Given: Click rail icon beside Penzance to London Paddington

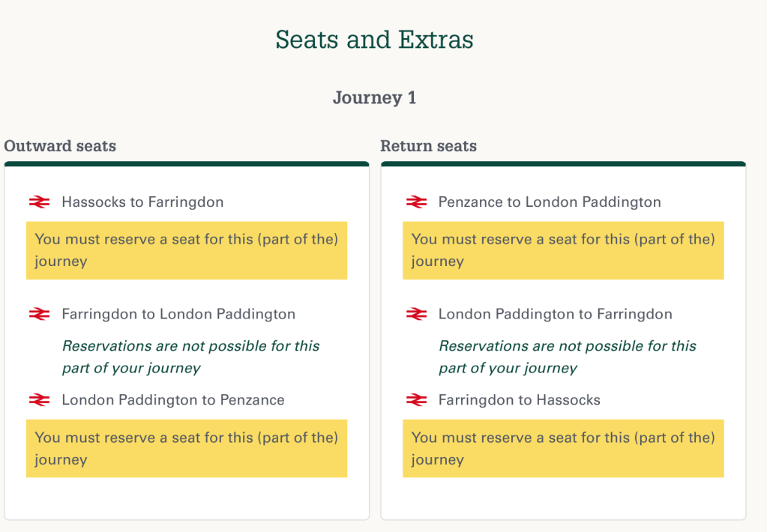Looking at the screenshot, I should pyautogui.click(x=416, y=202).
